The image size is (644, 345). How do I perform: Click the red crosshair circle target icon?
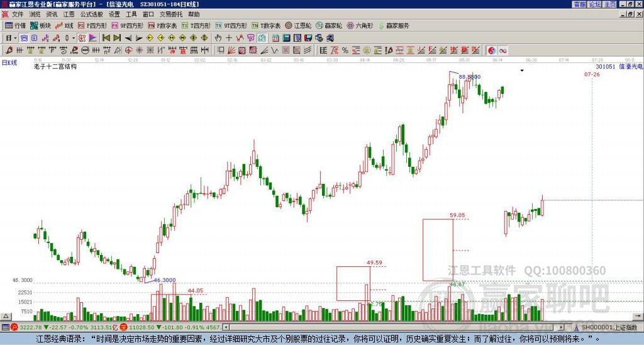coord(128,50)
